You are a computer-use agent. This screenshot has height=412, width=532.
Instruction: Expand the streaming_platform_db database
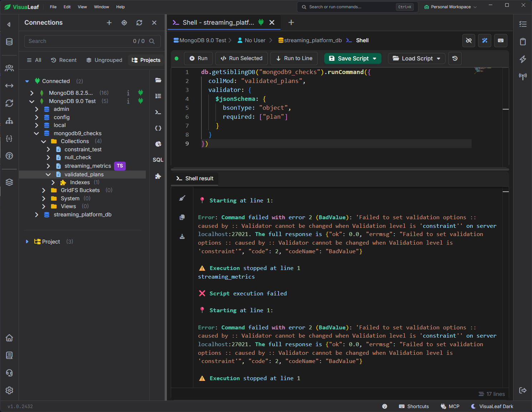click(x=36, y=215)
